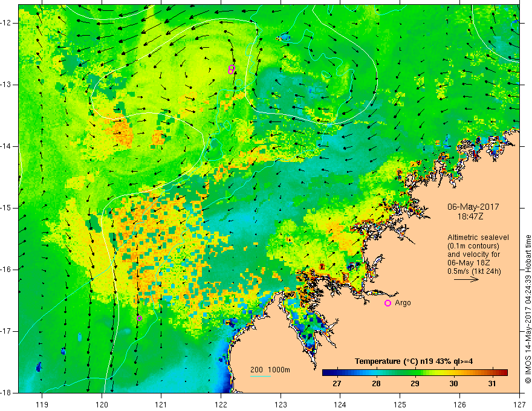
Task: Click longitude axis label '123'
Action: pyautogui.click(x=281, y=404)
